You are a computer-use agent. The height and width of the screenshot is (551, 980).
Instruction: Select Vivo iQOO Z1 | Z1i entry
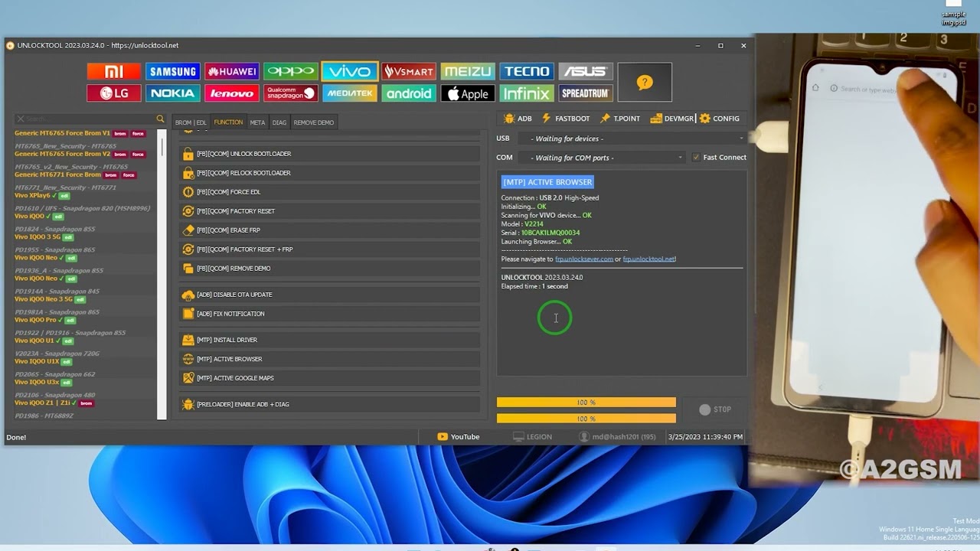point(54,403)
